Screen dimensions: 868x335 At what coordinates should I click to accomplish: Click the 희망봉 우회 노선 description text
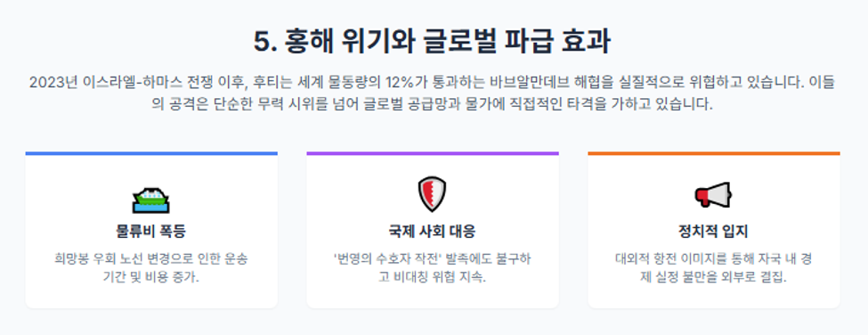(x=151, y=268)
